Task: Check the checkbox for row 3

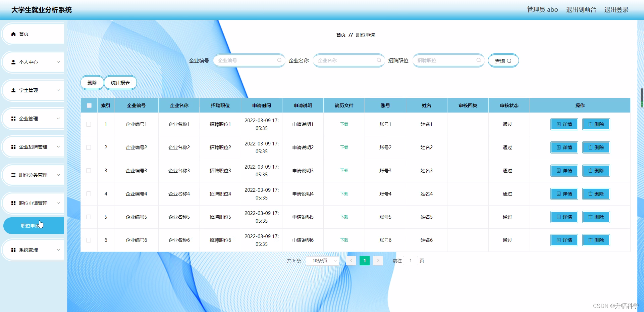Action: (89, 171)
